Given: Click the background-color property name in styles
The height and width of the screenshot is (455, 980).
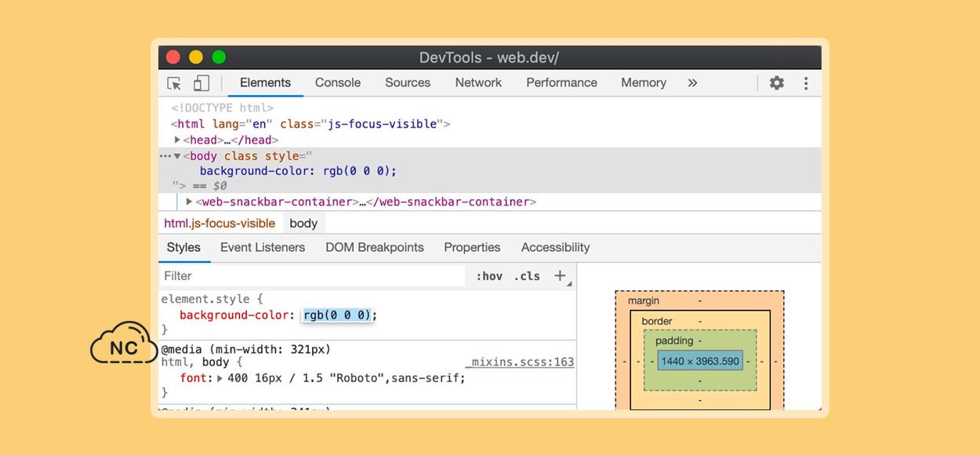Looking at the screenshot, I should 235,315.
